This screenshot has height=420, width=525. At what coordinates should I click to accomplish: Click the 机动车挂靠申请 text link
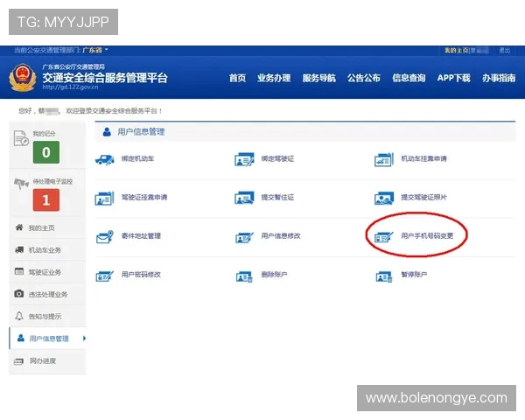click(423, 158)
